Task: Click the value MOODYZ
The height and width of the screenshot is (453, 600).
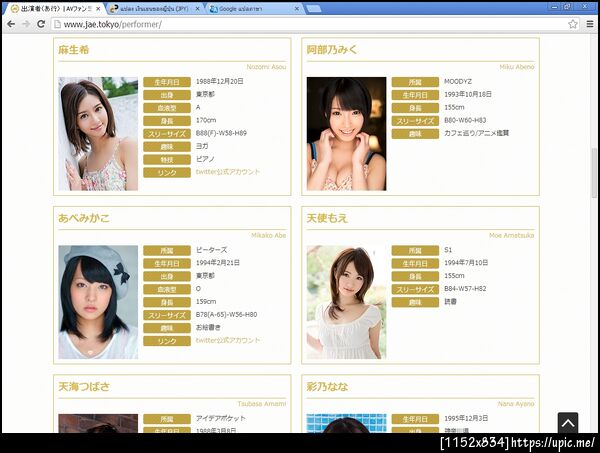Action: click(x=458, y=81)
